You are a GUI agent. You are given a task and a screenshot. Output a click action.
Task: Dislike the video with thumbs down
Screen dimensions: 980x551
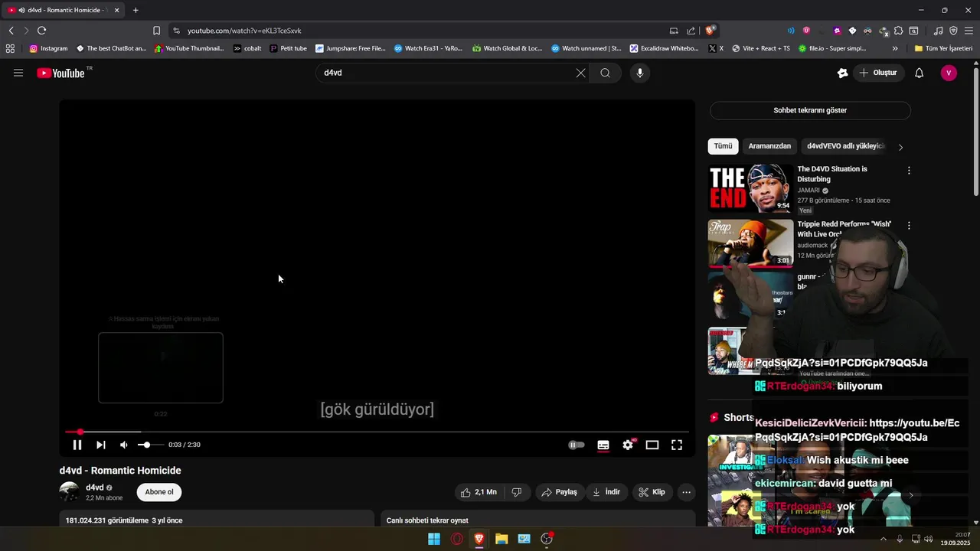click(x=517, y=492)
